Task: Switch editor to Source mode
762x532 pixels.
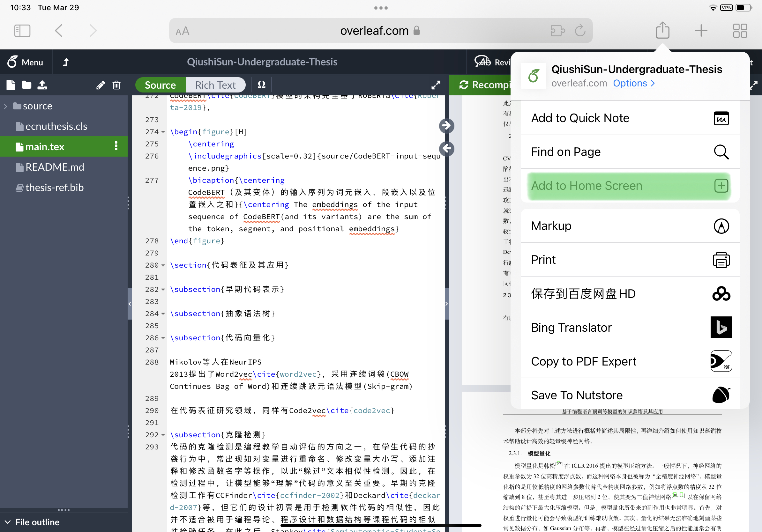Action: (x=160, y=85)
